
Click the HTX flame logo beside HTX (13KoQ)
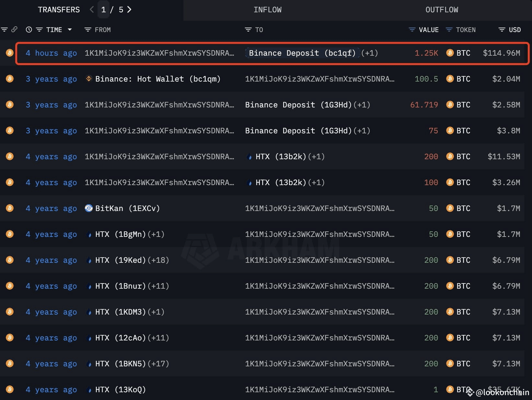[89, 390]
